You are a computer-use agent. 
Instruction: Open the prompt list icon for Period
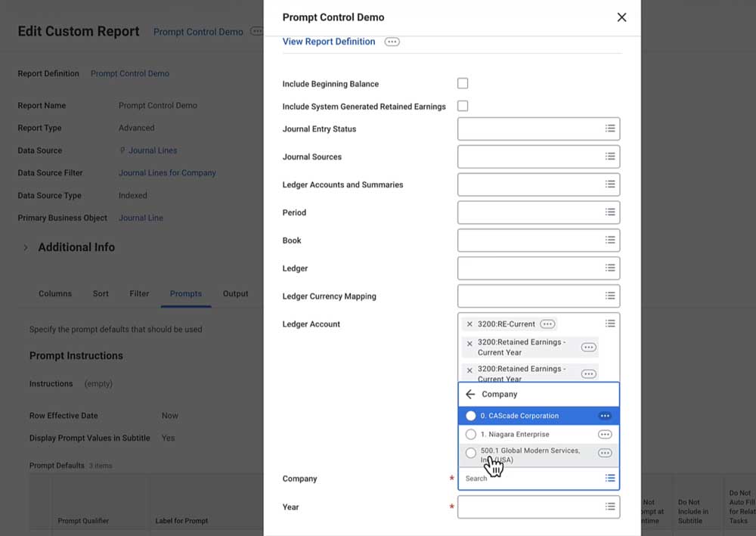pos(609,212)
